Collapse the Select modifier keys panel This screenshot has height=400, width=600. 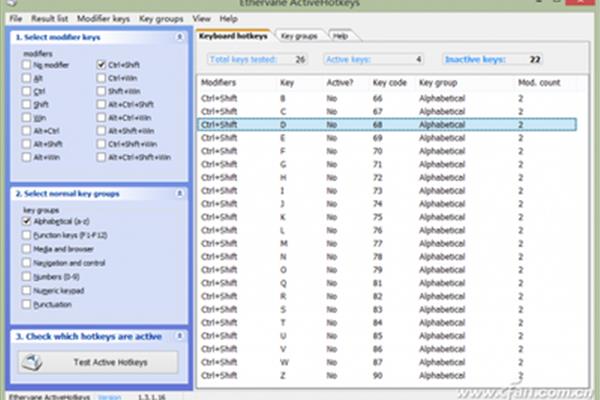click(x=179, y=37)
